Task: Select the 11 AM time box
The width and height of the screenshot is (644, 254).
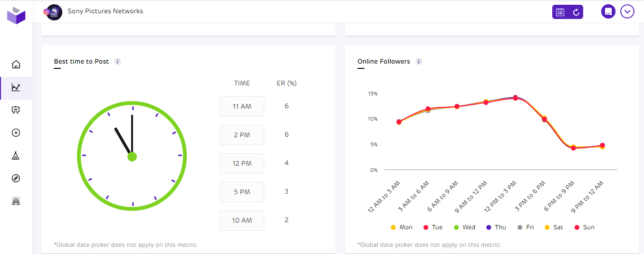Action: pos(241,106)
